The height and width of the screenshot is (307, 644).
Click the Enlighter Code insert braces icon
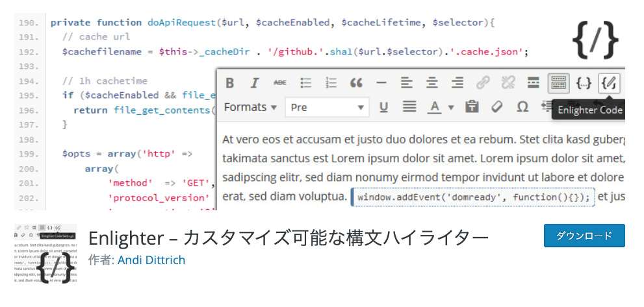click(x=583, y=83)
